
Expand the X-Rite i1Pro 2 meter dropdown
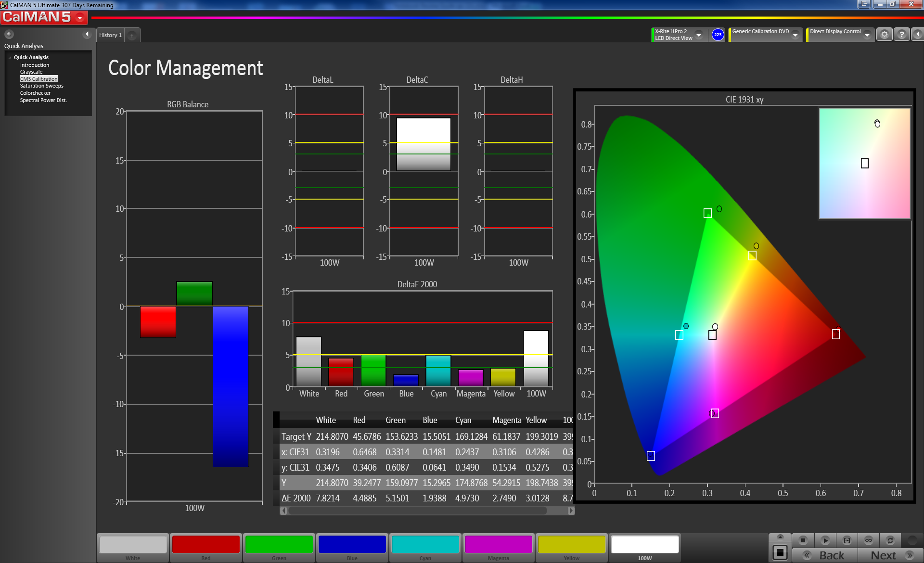click(x=699, y=35)
